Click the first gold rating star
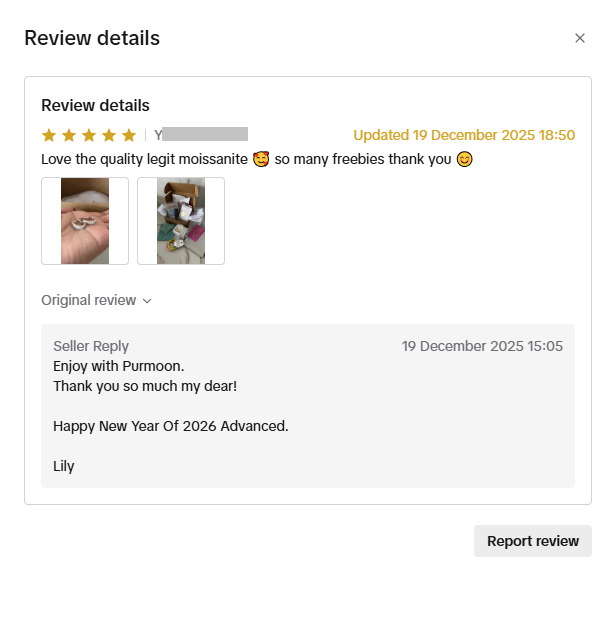The image size is (616, 617). [49, 135]
